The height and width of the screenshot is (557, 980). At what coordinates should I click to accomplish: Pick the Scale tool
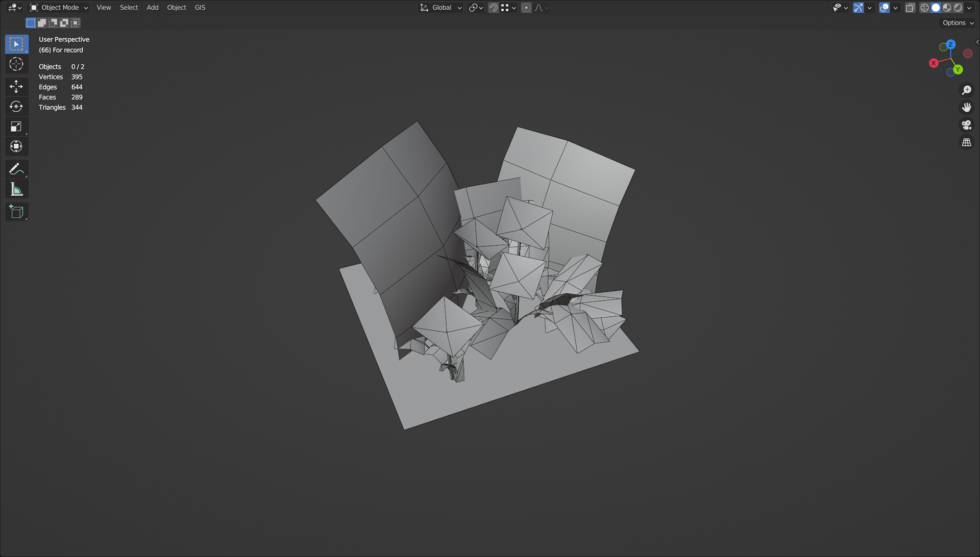click(x=16, y=126)
